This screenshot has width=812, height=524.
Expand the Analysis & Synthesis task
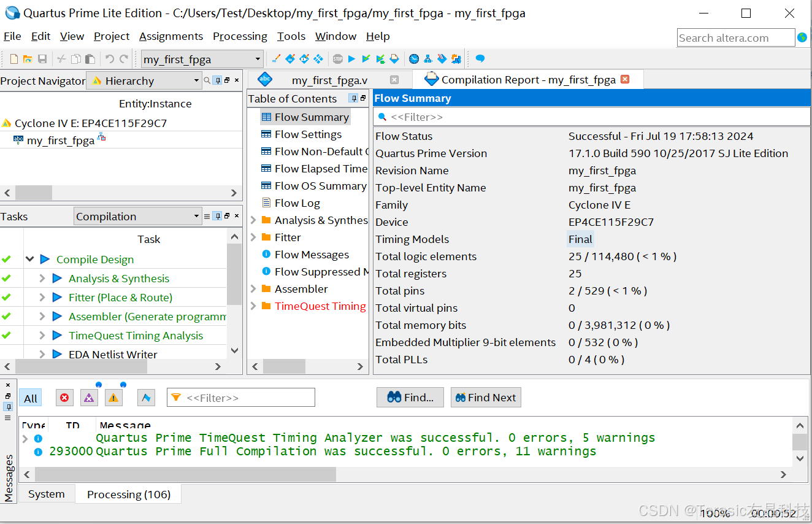(x=42, y=279)
